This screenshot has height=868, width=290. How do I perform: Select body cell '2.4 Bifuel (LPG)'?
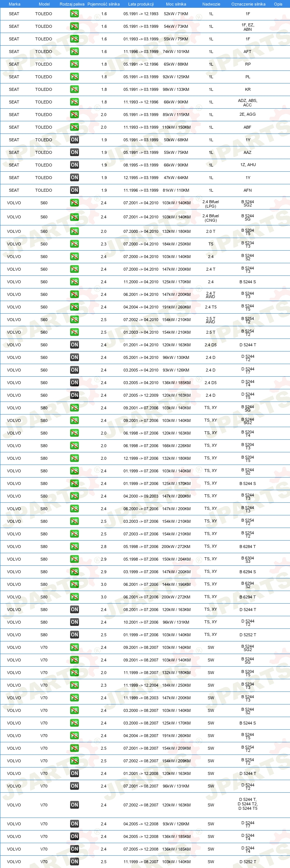[x=211, y=204]
